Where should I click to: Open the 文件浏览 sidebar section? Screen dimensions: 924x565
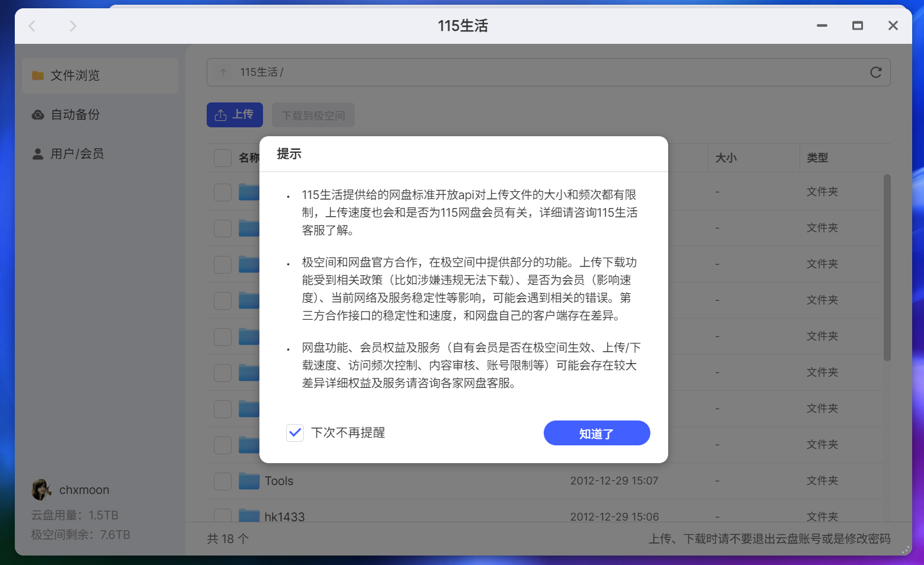tap(100, 75)
